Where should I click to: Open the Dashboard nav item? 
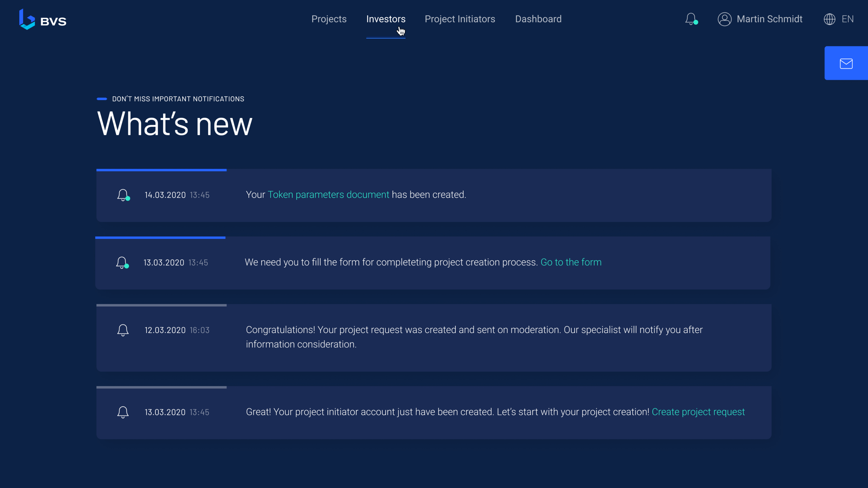tap(538, 19)
